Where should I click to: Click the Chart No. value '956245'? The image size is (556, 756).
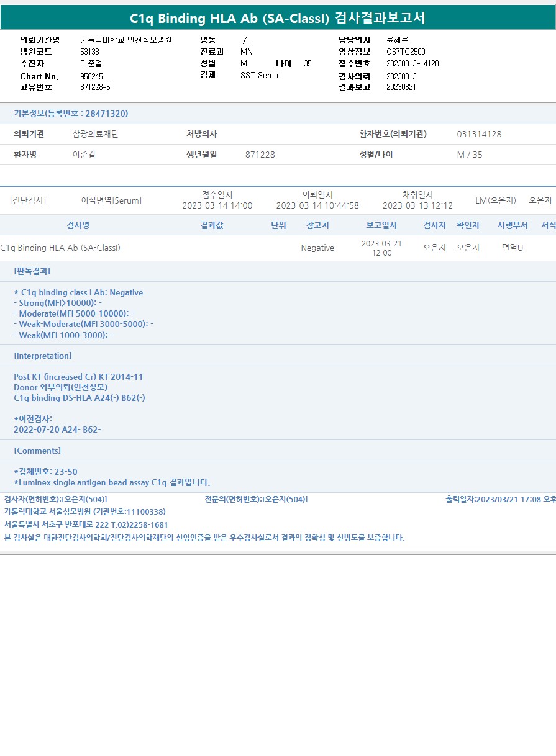(x=92, y=76)
